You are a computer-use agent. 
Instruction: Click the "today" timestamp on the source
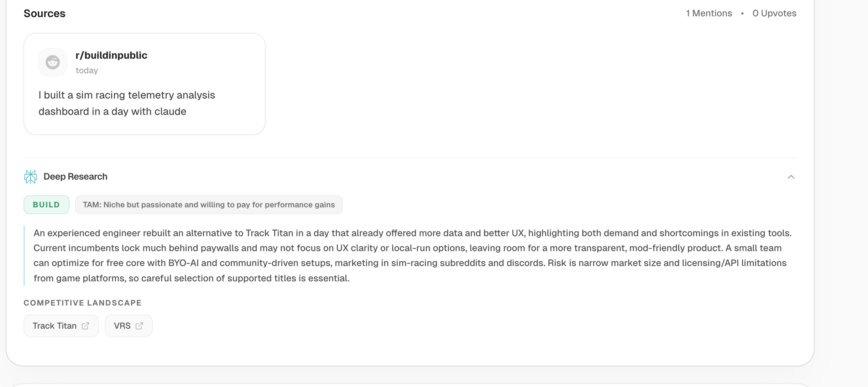[x=87, y=70]
